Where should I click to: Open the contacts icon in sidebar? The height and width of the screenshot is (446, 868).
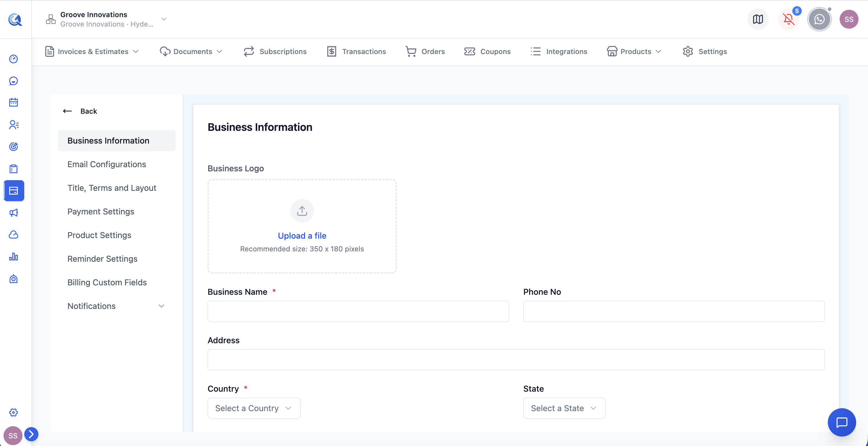tap(14, 125)
